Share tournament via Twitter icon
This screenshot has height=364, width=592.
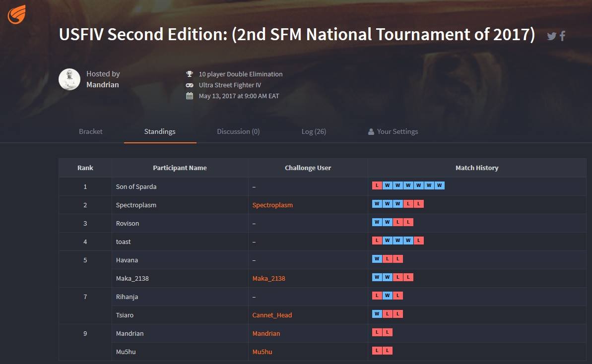click(x=552, y=36)
